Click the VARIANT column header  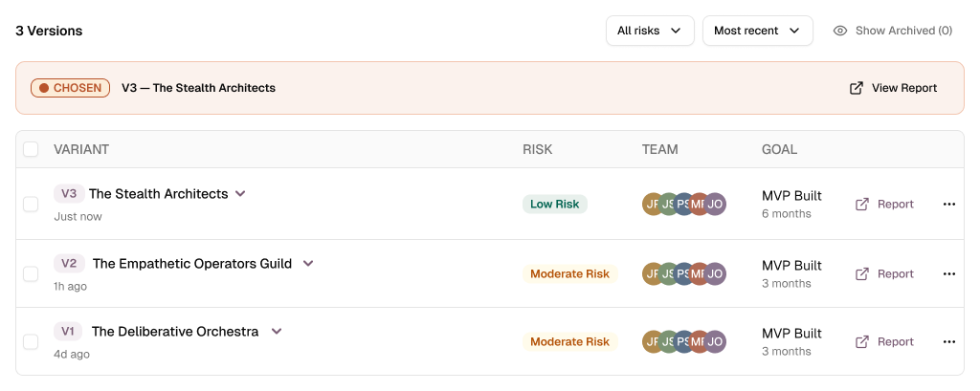81,150
